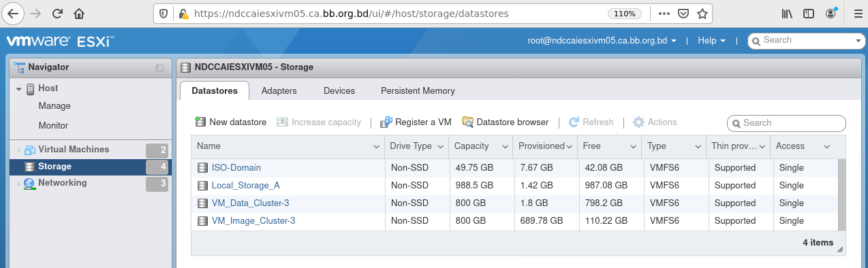The width and height of the screenshot is (868, 268).
Task: Click the datastore table Search field
Action: pos(786,123)
